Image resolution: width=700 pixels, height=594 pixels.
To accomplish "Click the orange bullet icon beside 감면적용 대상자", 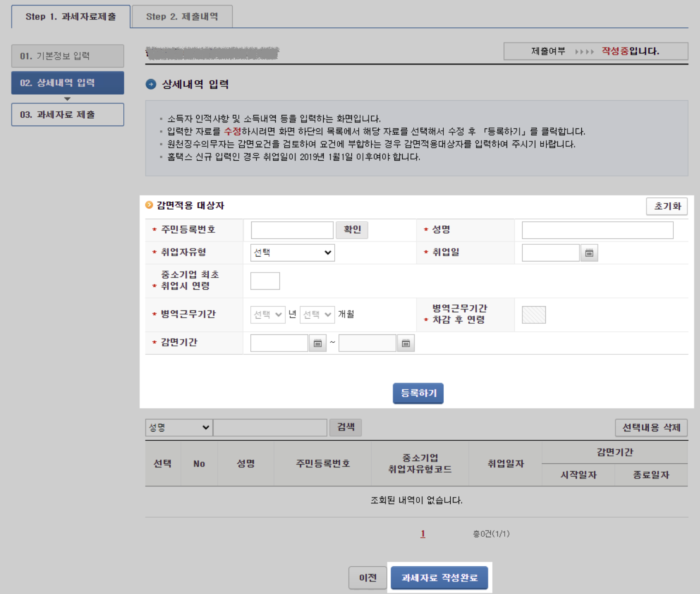I will (149, 205).
